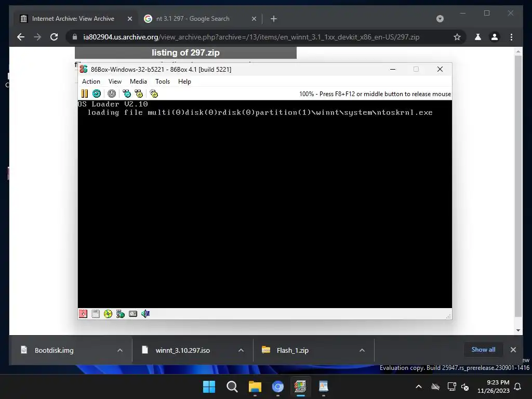This screenshot has height=399, width=532.
Task: Click the Chrome address bar URL
Action: [x=251, y=37]
